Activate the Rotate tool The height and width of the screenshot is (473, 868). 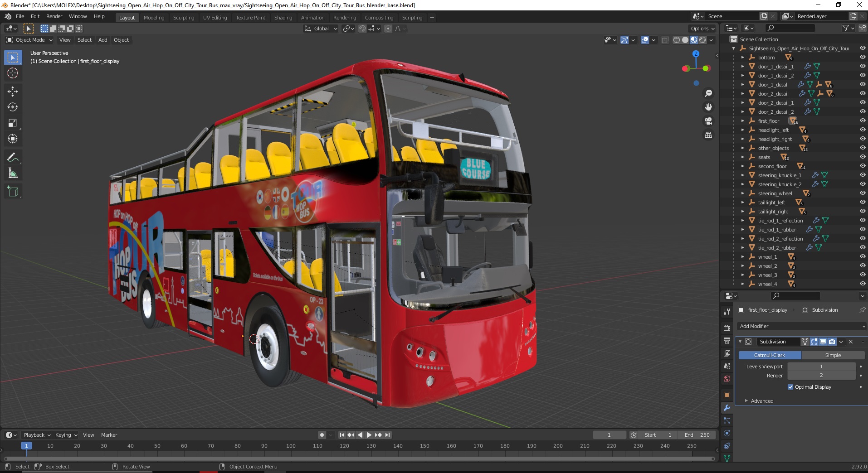[13, 107]
